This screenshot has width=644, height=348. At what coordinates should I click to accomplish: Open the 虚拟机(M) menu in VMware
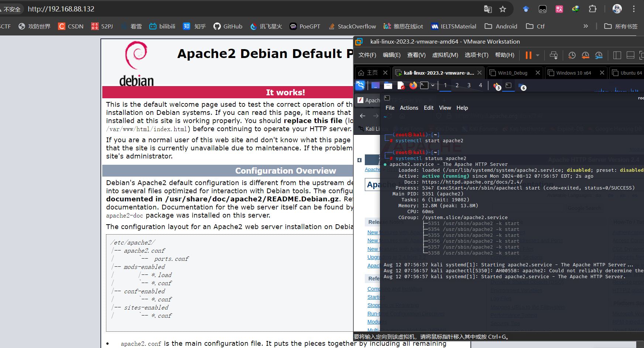pos(445,55)
